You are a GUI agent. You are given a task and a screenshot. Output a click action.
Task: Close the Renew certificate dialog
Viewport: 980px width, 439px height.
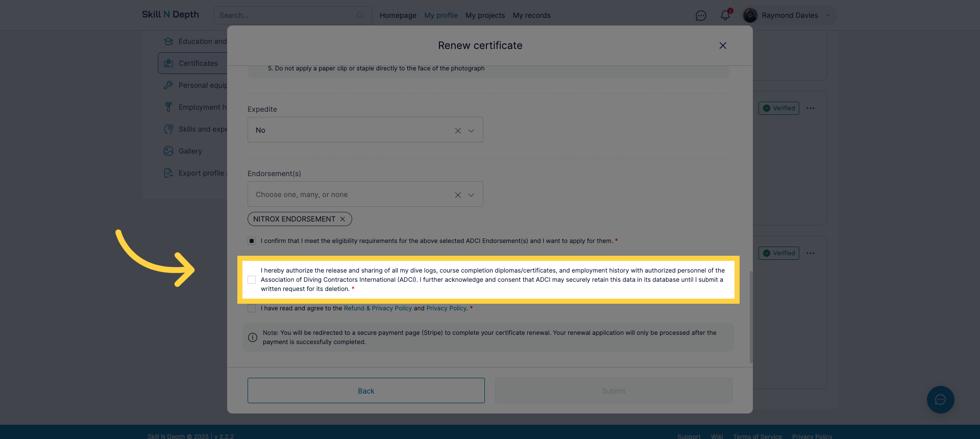click(723, 45)
